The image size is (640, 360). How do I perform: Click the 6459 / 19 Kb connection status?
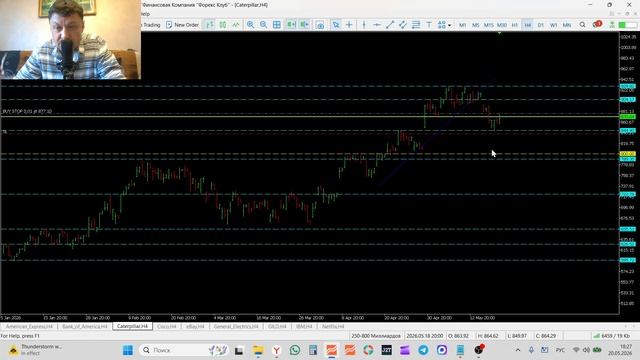coord(612,336)
